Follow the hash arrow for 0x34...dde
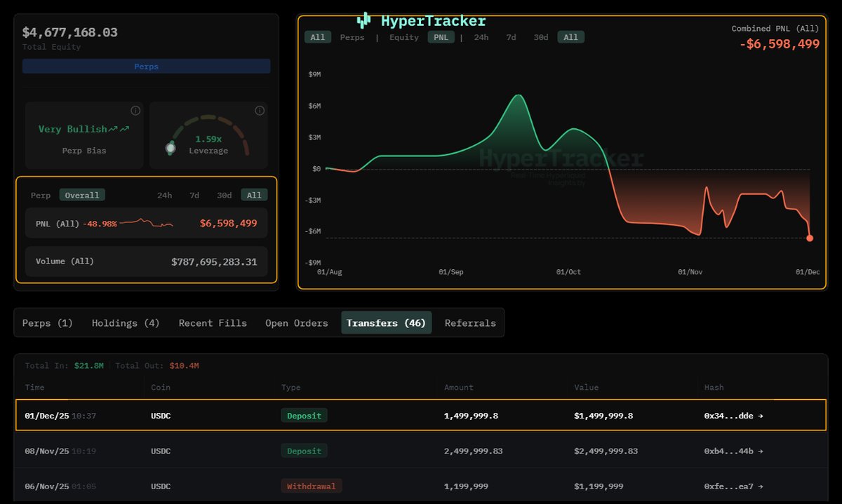This screenshot has height=504, width=842. click(763, 416)
